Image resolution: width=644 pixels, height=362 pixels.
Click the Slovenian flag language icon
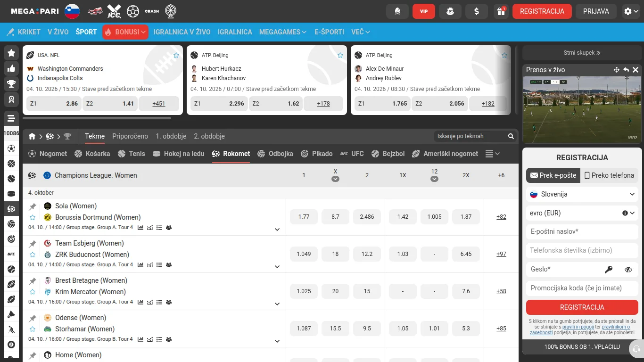pos(72,11)
